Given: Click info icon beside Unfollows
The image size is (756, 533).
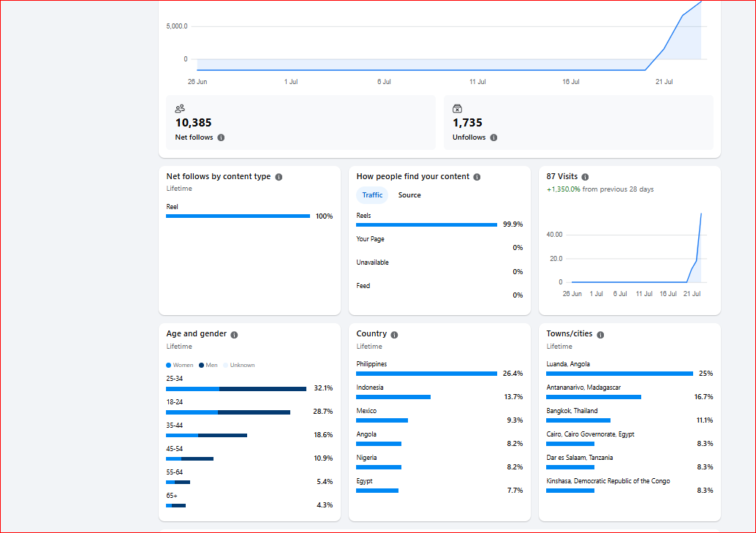Looking at the screenshot, I should coord(494,137).
